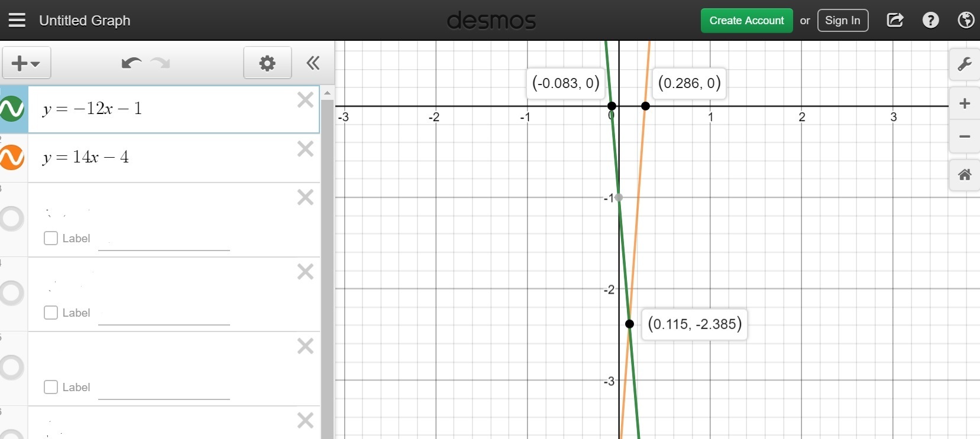Collapse the expression list panel
Screen dimensions: 980x439
click(313, 63)
